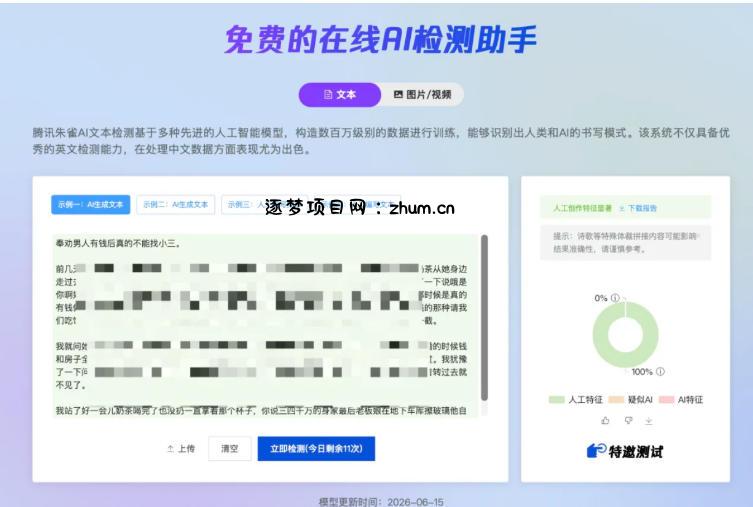
Task: Switch to the 图片/视频 tab
Action: 423,95
